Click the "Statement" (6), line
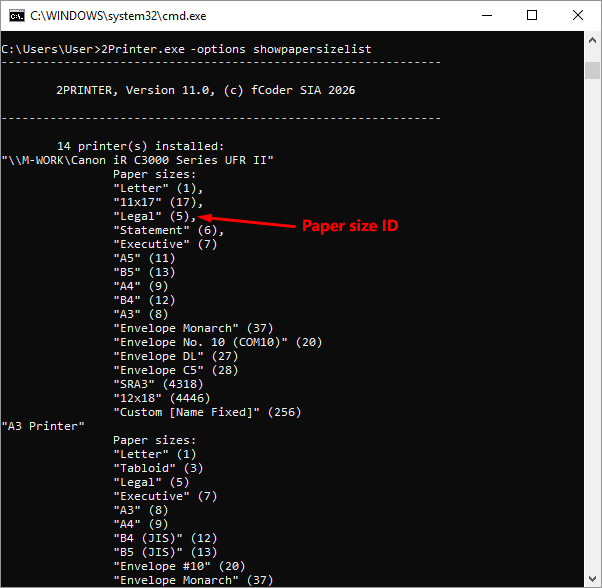This screenshot has height=588, width=602. pos(169,230)
